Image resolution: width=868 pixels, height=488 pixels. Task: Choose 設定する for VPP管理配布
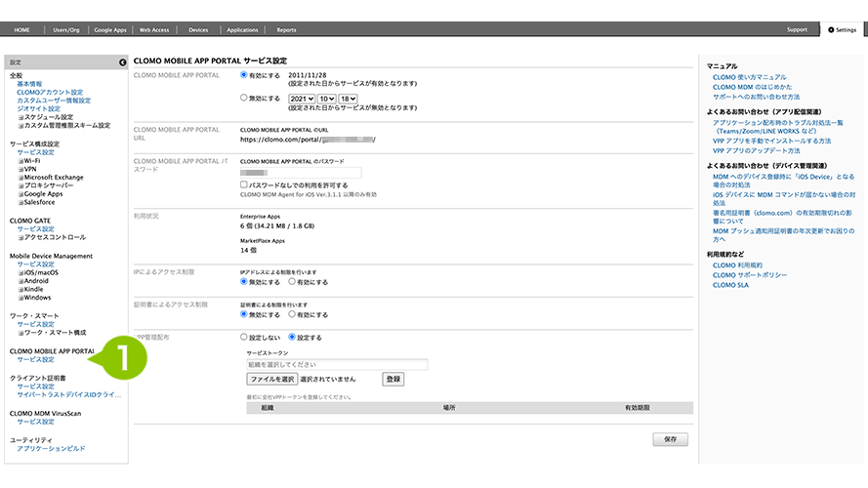click(x=292, y=337)
